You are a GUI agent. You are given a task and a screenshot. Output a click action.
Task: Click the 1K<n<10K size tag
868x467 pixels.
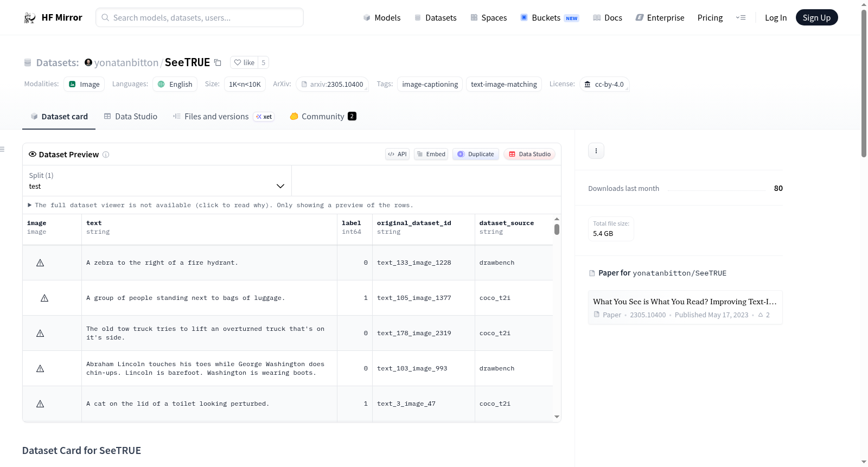click(x=245, y=84)
